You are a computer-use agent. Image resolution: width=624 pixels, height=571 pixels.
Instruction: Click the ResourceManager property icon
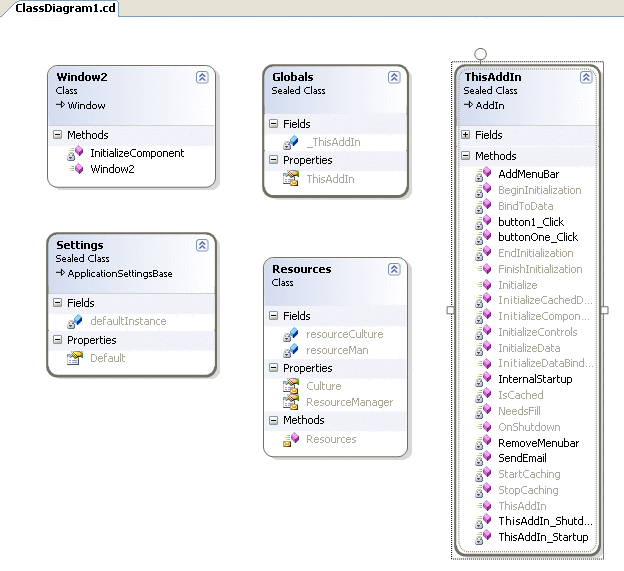tap(291, 402)
